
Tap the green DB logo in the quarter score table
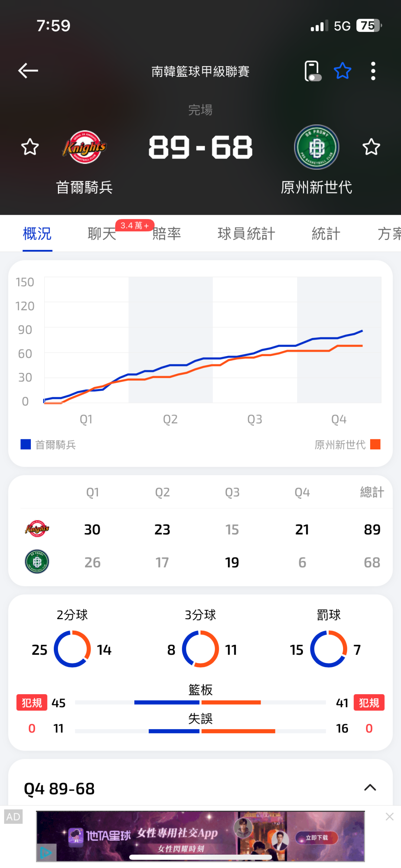(37, 562)
